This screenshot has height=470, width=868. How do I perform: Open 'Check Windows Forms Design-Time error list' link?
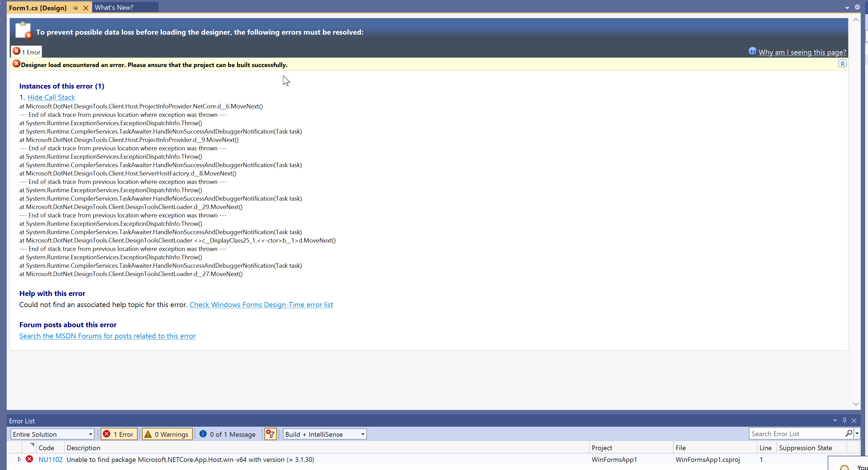tap(261, 304)
